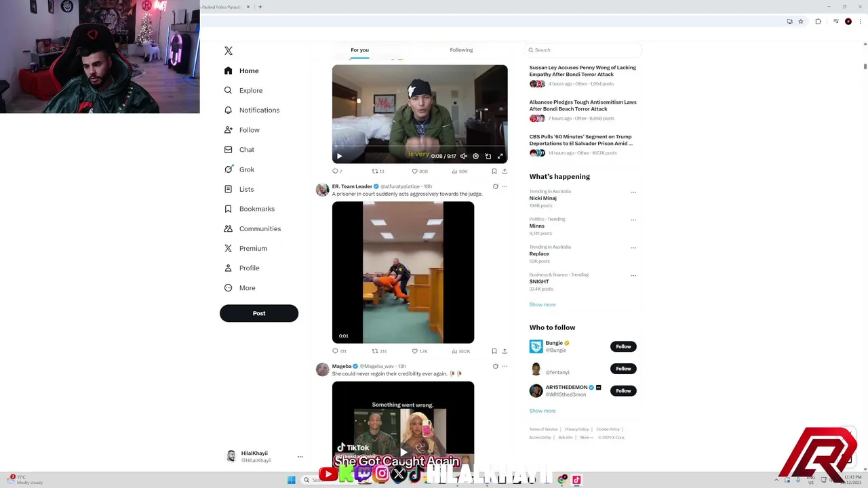Open more options for Replace trend

coord(633,247)
